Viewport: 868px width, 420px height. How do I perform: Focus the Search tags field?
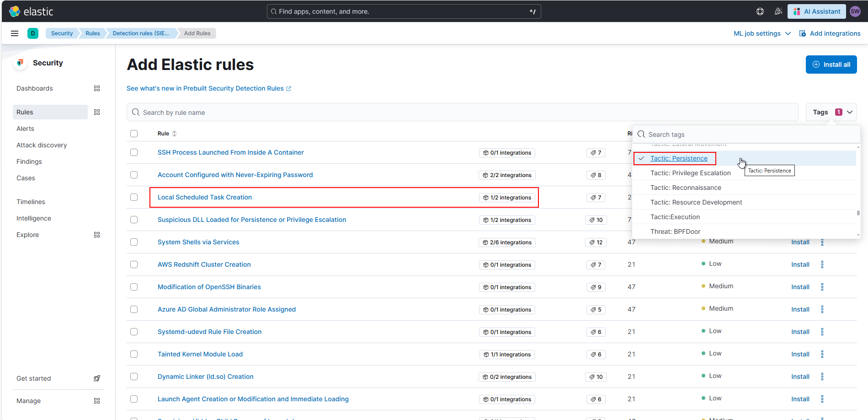point(746,135)
